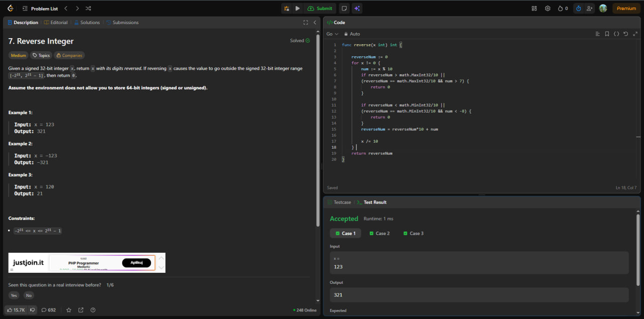
Task: Toggle the Auto lock setting
Action: click(352, 34)
